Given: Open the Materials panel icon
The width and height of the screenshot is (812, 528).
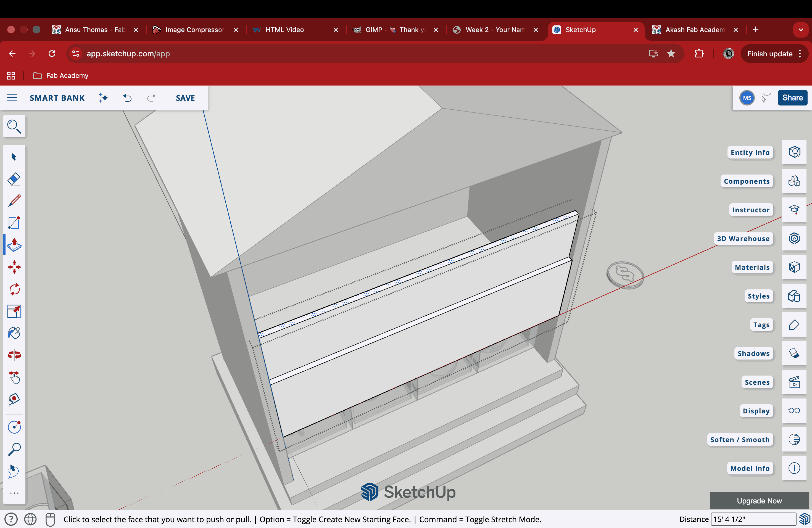Looking at the screenshot, I should pyautogui.click(x=794, y=267).
